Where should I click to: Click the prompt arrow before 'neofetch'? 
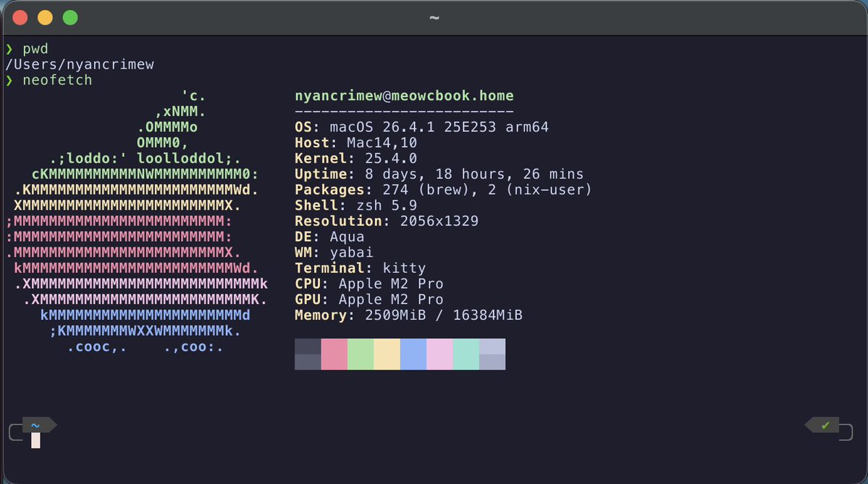pos(9,81)
